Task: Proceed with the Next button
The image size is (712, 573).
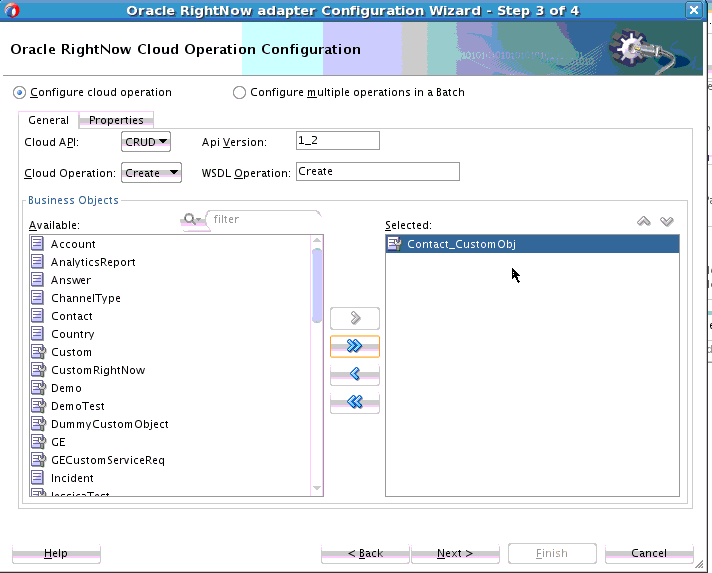Action: [455, 553]
